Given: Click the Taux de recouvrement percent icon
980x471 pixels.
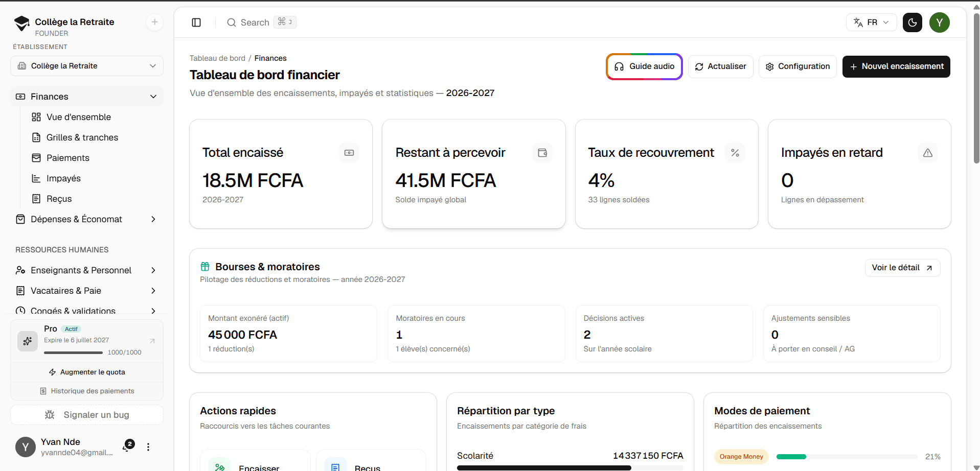Looking at the screenshot, I should (735, 153).
